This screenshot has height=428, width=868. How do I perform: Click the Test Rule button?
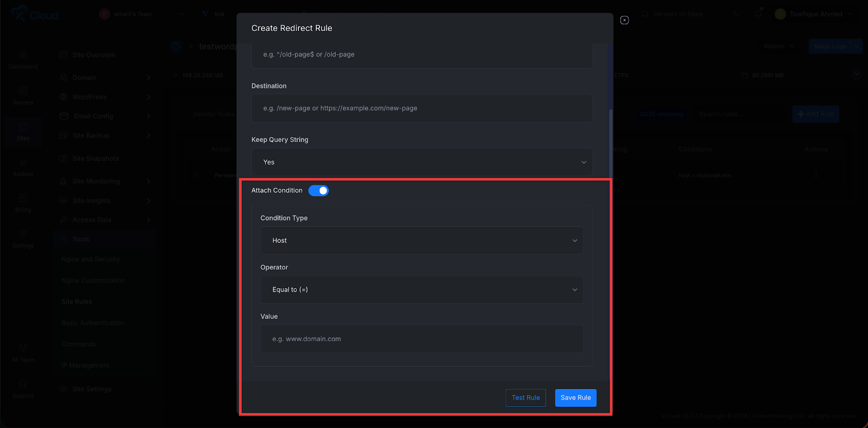tap(525, 398)
